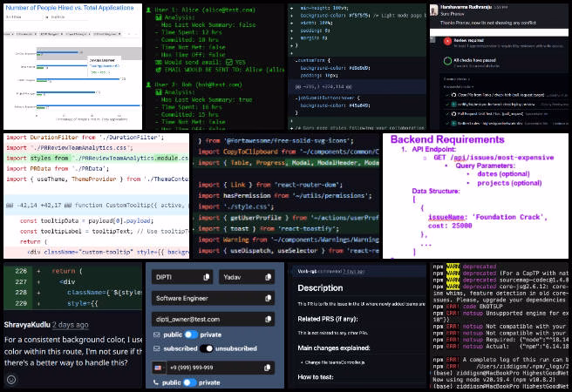Copy the Software Engineer job title

pos(269,299)
